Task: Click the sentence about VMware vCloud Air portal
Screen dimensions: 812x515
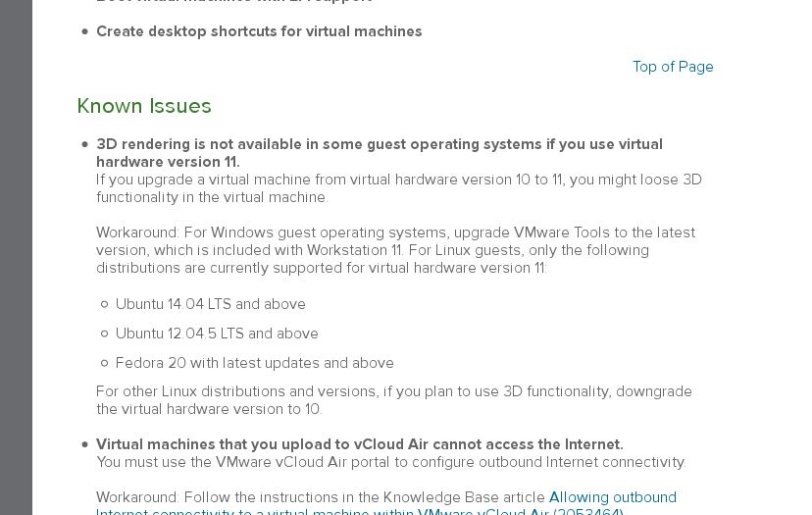Action: point(391,462)
